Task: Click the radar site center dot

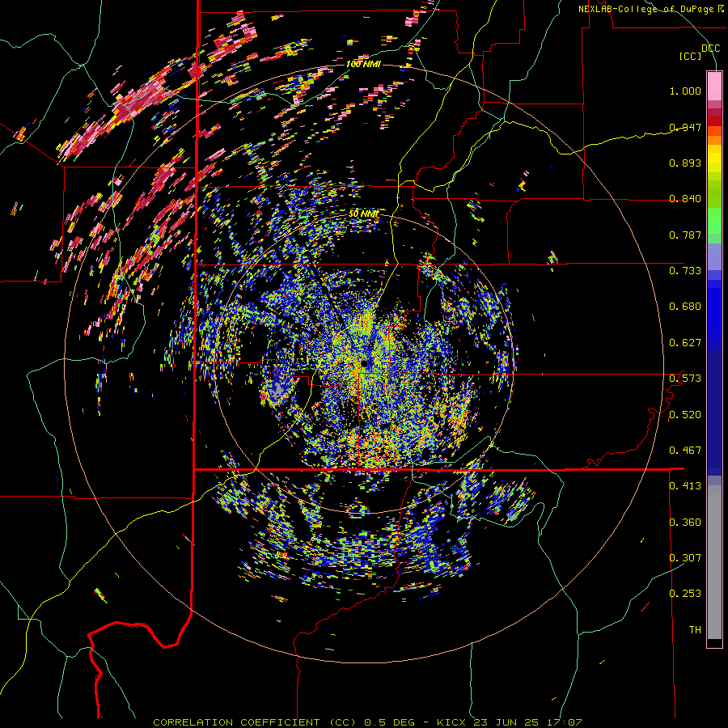Action: pyautogui.click(x=363, y=363)
